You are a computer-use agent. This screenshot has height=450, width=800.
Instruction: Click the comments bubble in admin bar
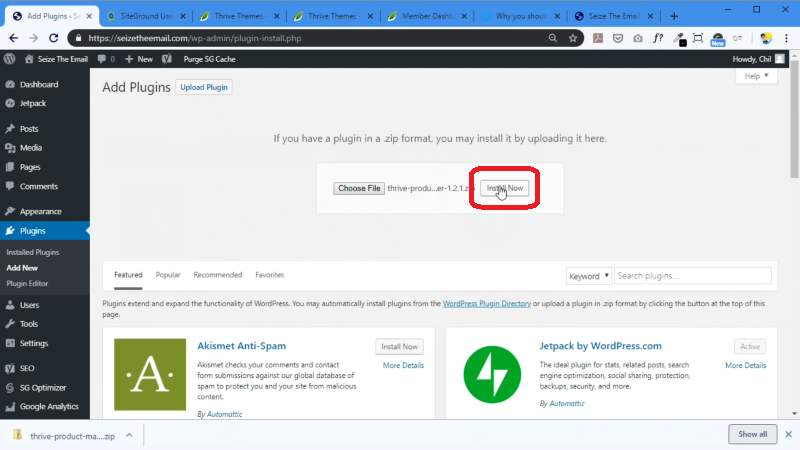tap(106, 59)
